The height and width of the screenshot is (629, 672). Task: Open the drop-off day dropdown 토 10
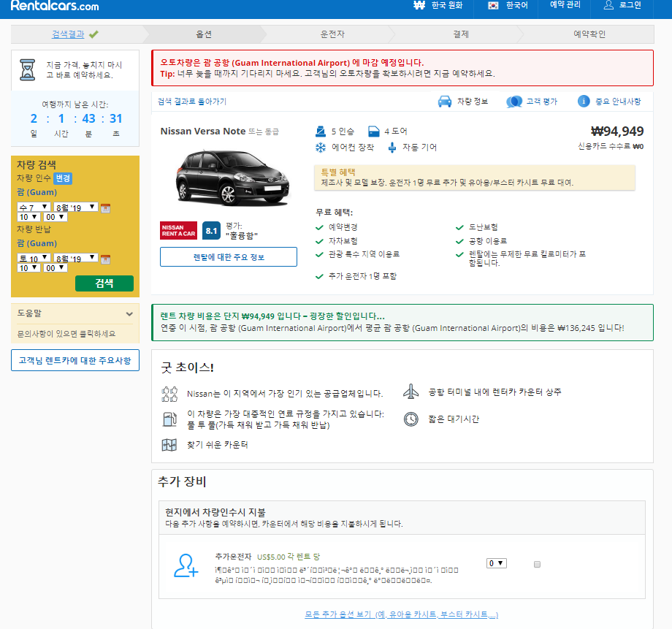click(x=34, y=258)
